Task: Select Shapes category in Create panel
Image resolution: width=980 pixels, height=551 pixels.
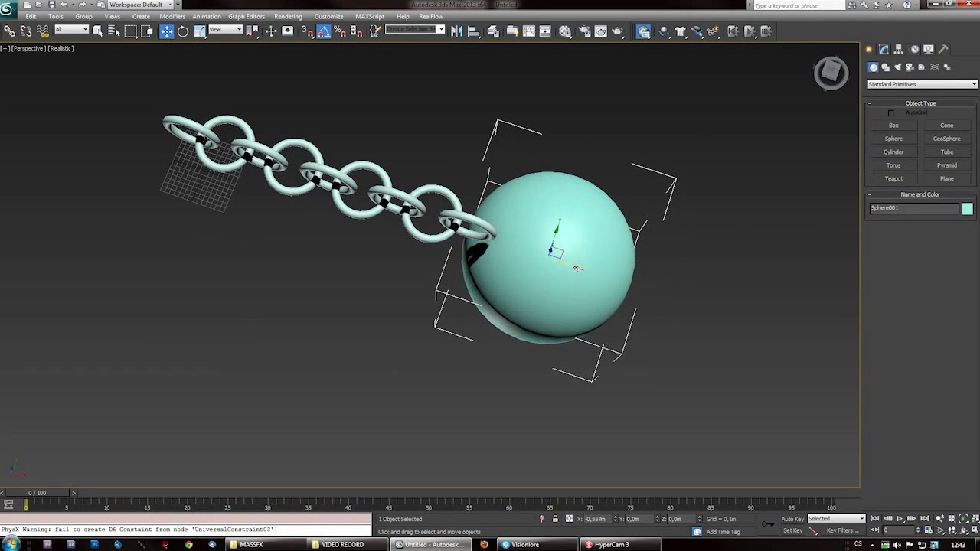Action: coord(885,67)
